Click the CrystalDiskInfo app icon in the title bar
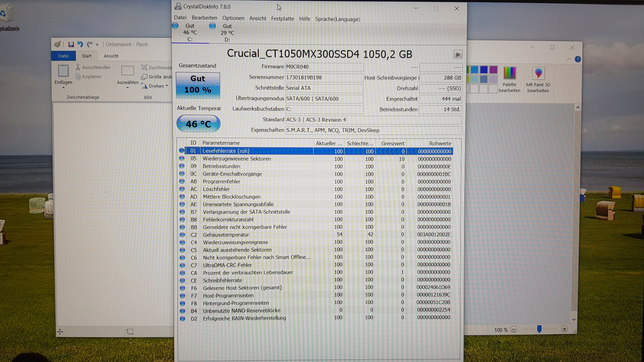The height and width of the screenshot is (362, 644). 178,6
